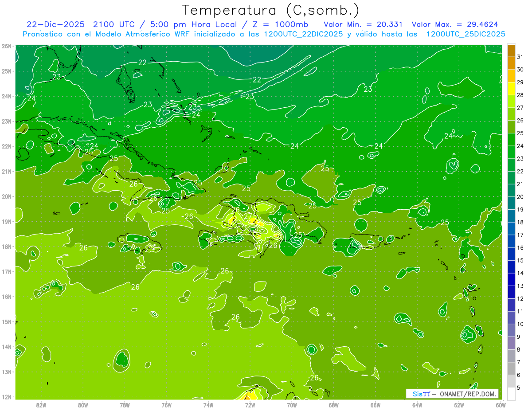This screenshot has height=411, width=532.
Task: Click the "60W" longitude axis label
Action: (x=501, y=405)
